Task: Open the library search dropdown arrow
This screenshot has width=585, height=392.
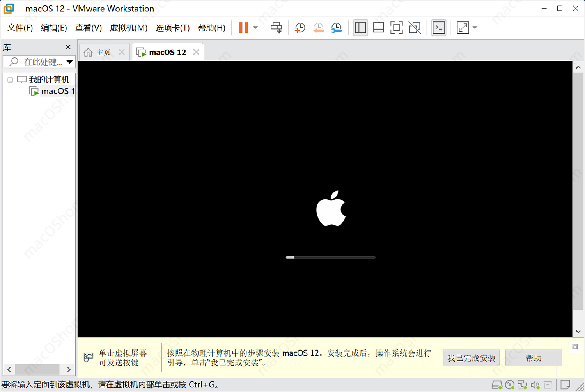Action: [x=70, y=62]
